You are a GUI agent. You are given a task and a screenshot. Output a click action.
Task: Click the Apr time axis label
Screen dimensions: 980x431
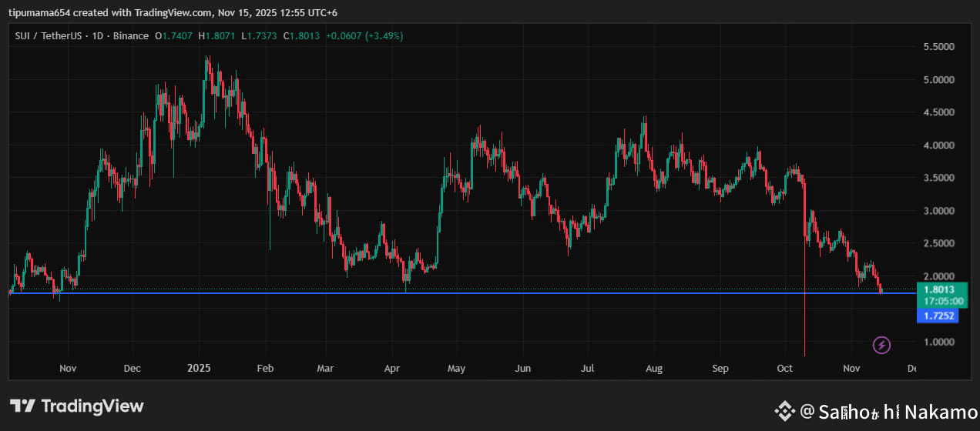click(x=391, y=369)
